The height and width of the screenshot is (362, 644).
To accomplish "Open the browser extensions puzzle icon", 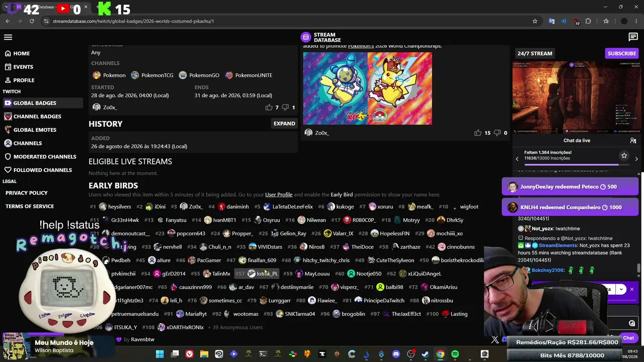I will click(588, 21).
